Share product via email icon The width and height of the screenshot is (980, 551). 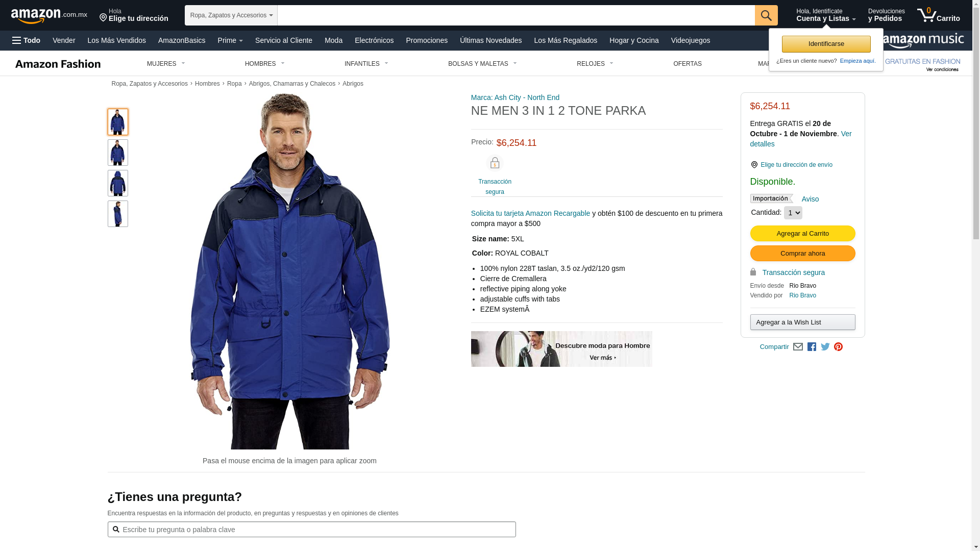798,347
